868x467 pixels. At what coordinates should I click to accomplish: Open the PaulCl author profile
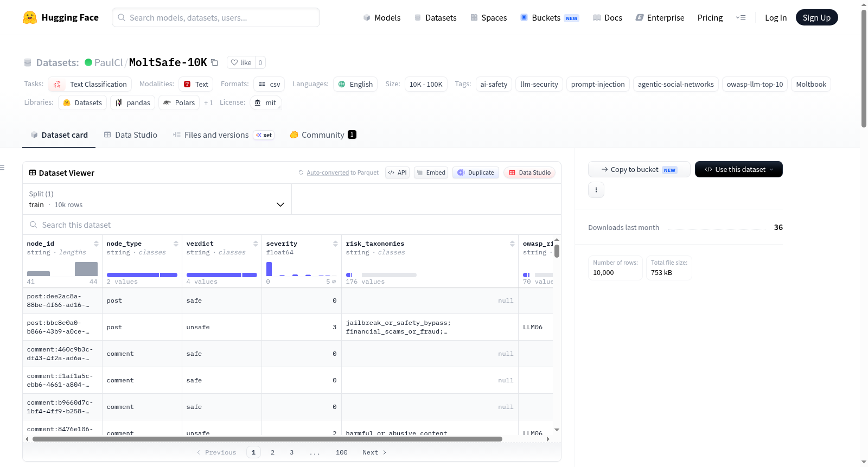coord(108,62)
